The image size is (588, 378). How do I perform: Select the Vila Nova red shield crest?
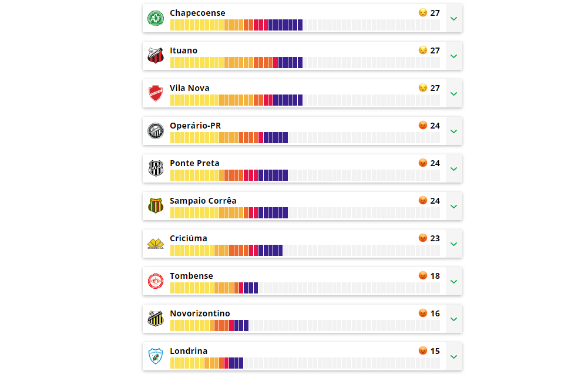(156, 93)
